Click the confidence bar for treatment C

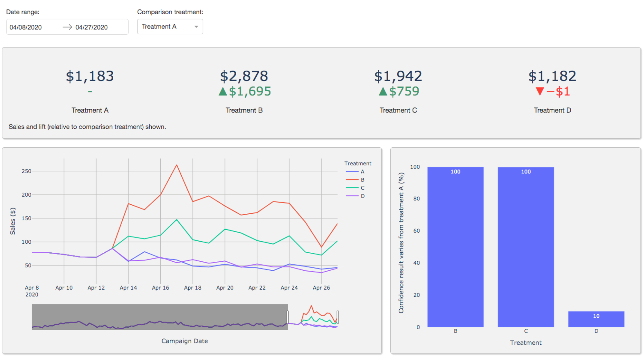tap(526, 247)
